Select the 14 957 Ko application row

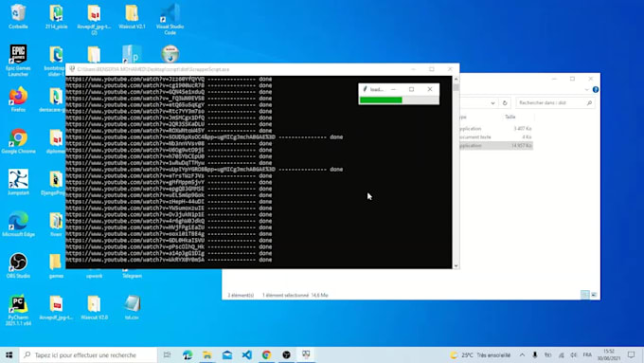point(495,146)
